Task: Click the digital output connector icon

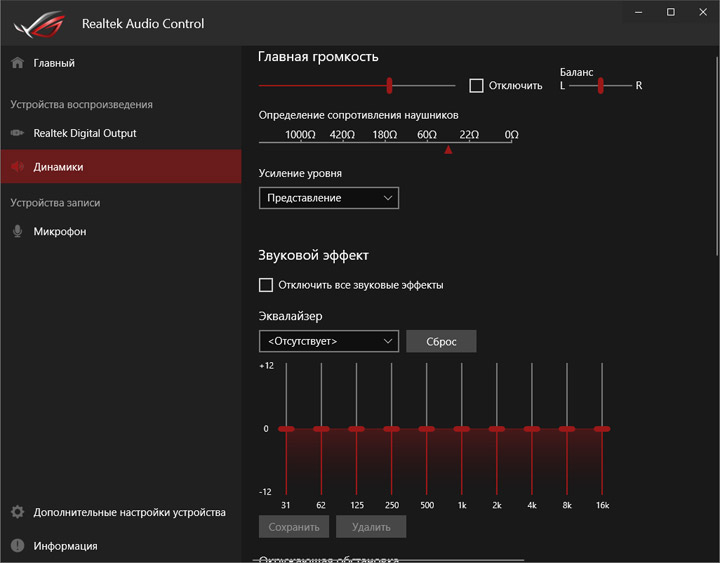Action: [x=17, y=133]
